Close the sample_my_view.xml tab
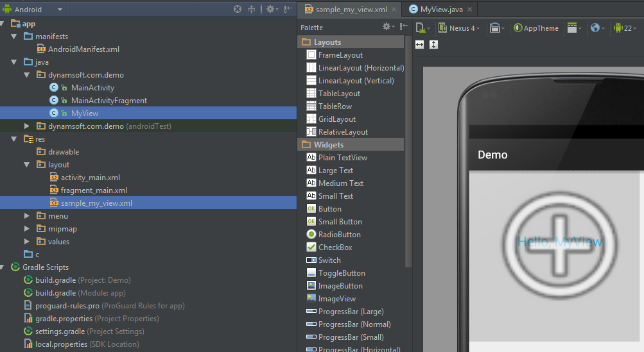Screen dimensions: 644x352 (x=394, y=10)
